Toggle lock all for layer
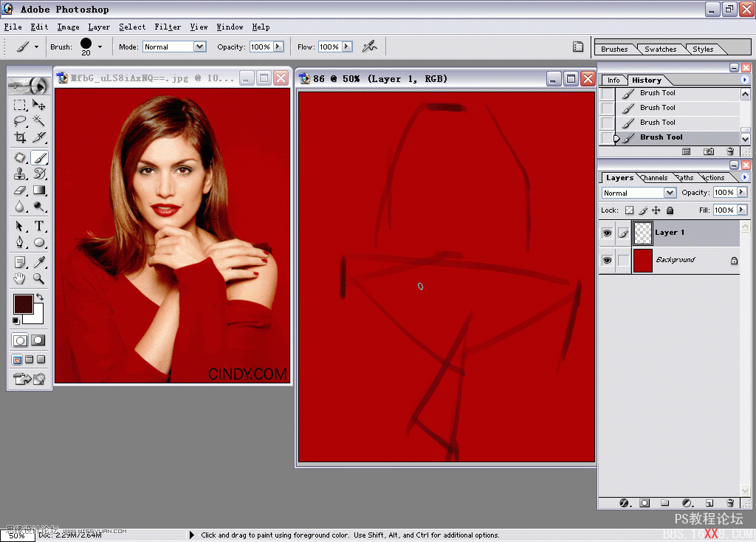This screenshot has width=756, height=542. (x=670, y=210)
